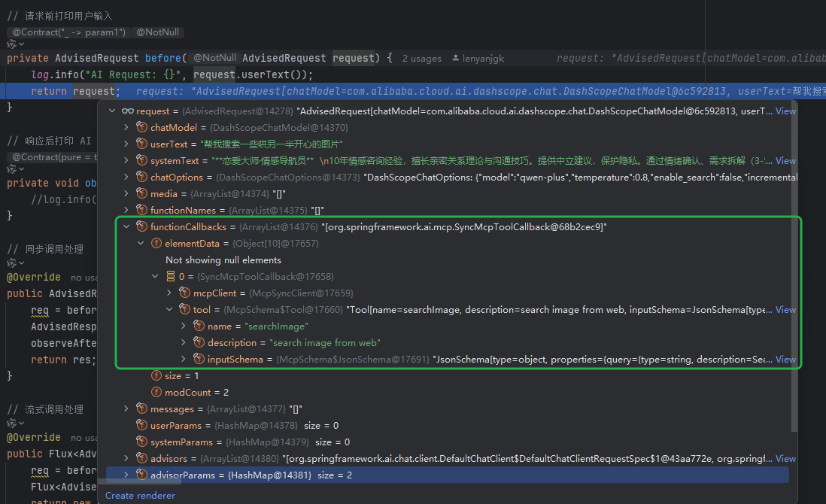Click the field icon of messages
The height and width of the screenshot is (504, 826).
coord(141,408)
